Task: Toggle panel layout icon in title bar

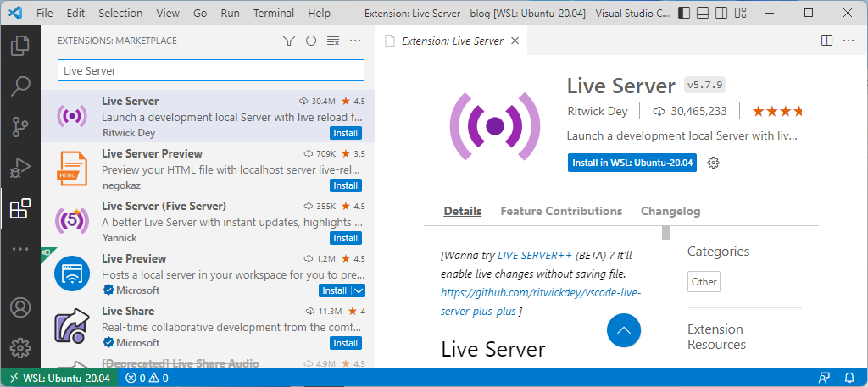Action: point(702,12)
